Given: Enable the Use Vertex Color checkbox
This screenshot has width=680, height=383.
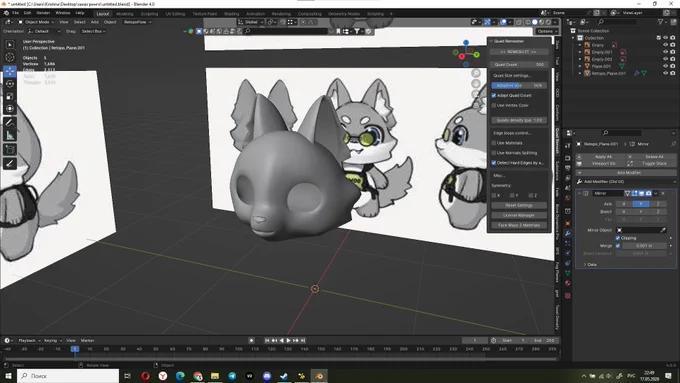Looking at the screenshot, I should (x=494, y=105).
